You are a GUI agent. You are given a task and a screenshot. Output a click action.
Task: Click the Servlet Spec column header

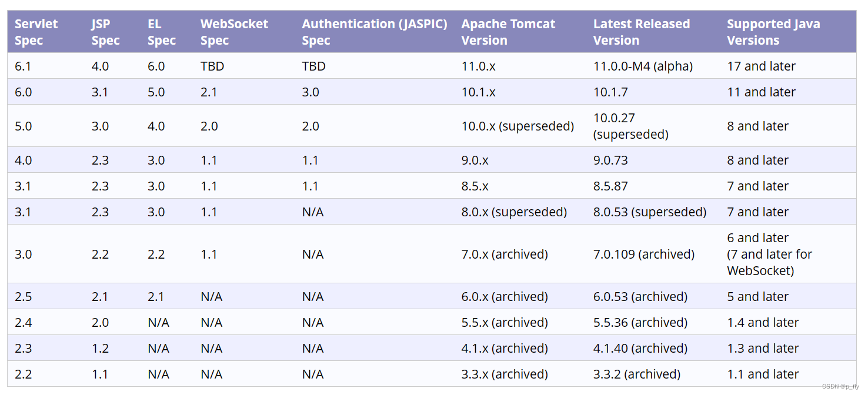(x=36, y=32)
